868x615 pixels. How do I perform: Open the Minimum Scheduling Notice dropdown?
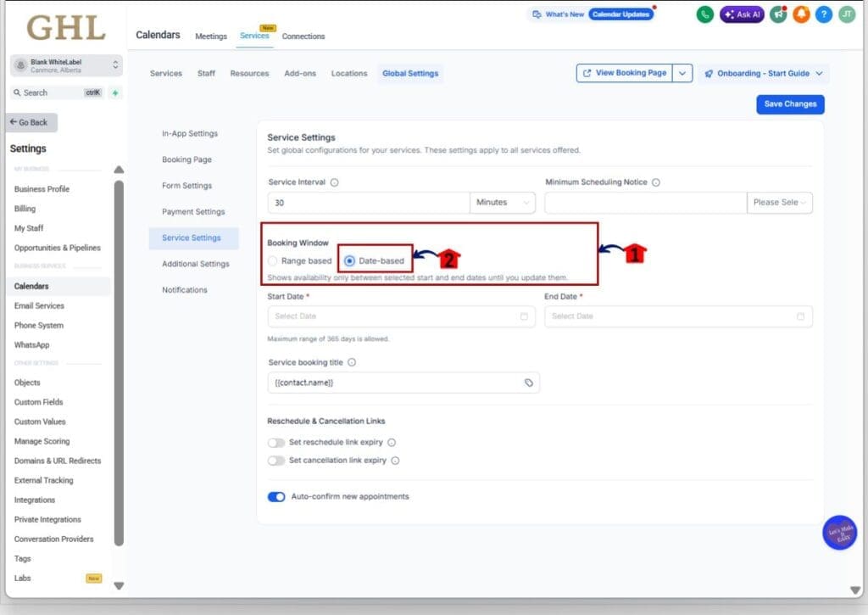pyautogui.click(x=779, y=203)
